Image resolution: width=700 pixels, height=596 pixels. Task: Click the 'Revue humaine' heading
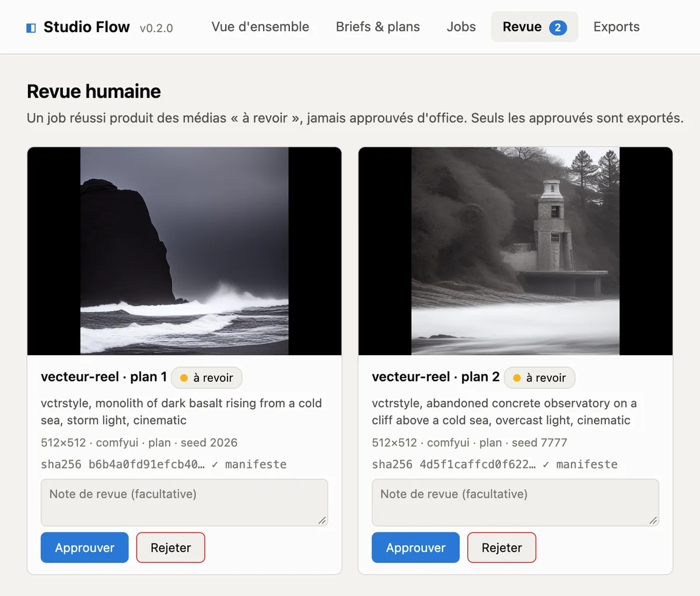pyautogui.click(x=94, y=92)
